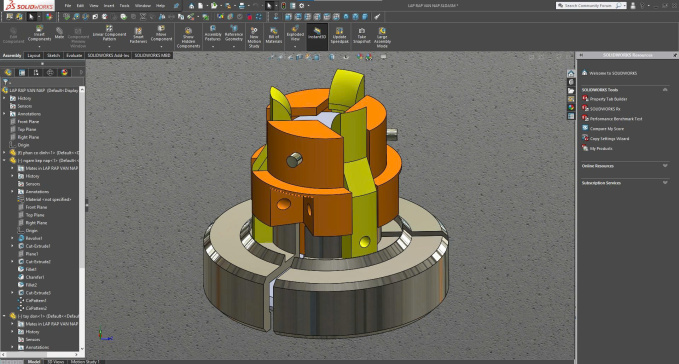
Task: Switch to Motion Study 1 bottom tab
Action: pos(84,361)
